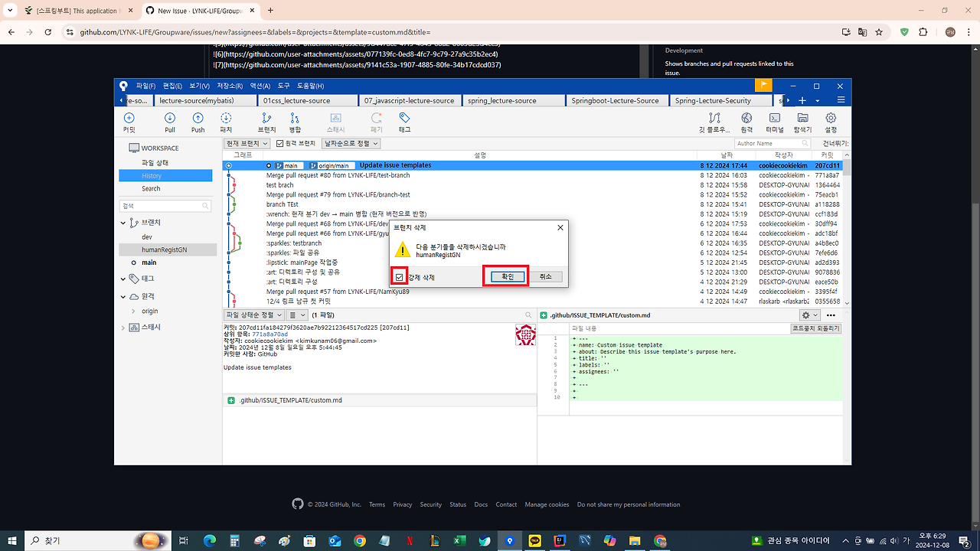Open the list view mode dropdown beside 파일 상태순 정렬
This screenshot has height=551, width=980.
coord(297,315)
